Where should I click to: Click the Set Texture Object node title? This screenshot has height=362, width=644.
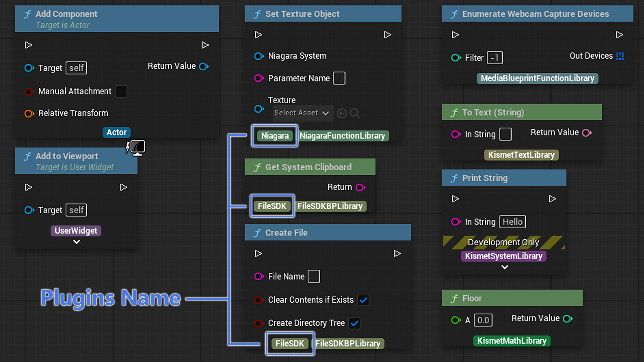302,14
